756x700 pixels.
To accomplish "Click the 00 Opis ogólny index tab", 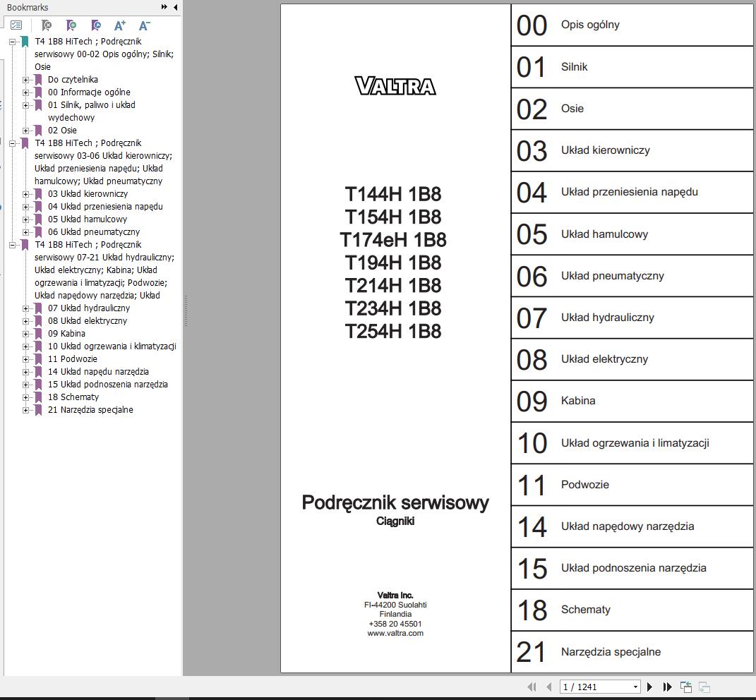I will [x=632, y=25].
